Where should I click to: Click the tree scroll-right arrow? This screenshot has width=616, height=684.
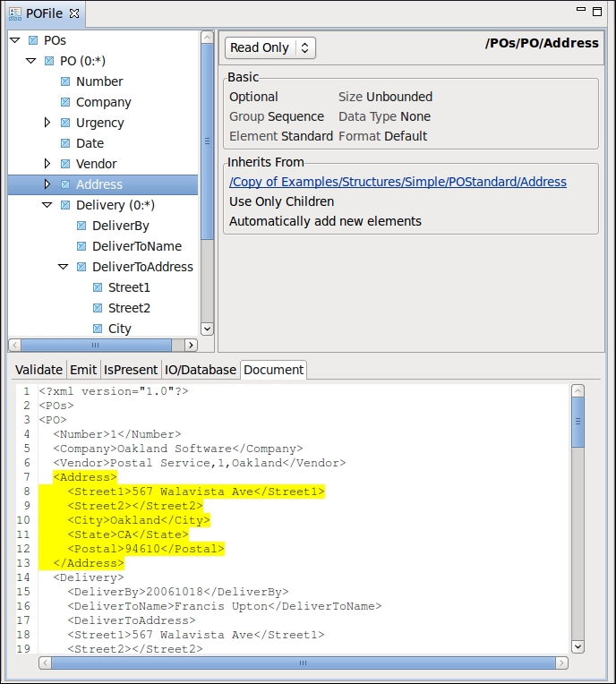tap(191, 345)
